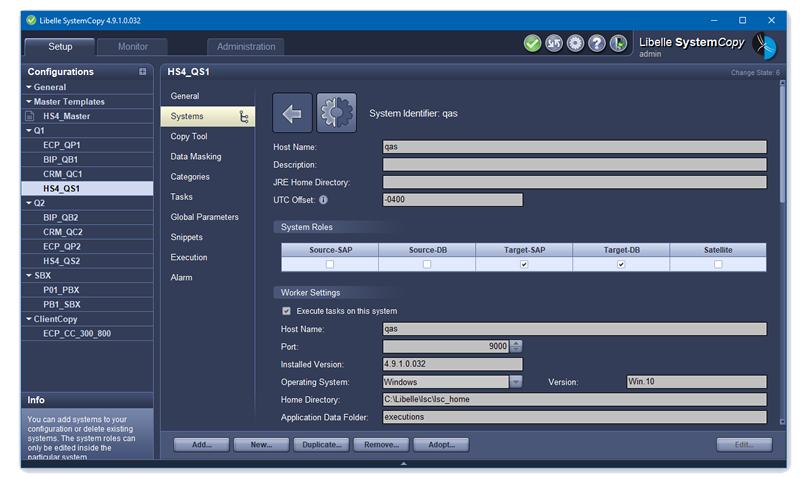Open the Data Masking section
The image size is (800, 478).
point(196,157)
